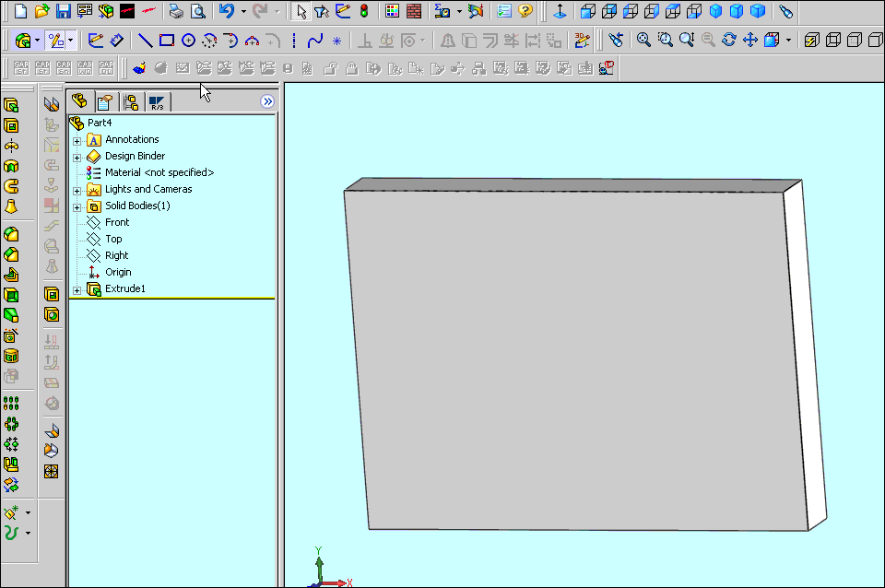Viewport: 885px width, 588px height.
Task: Select the Circle sketch tool
Action: coord(188,40)
